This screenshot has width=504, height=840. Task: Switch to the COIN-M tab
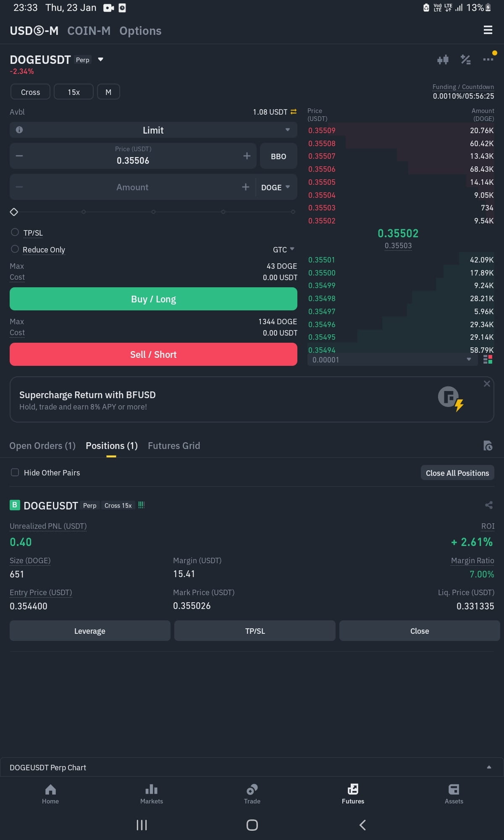pyautogui.click(x=89, y=31)
